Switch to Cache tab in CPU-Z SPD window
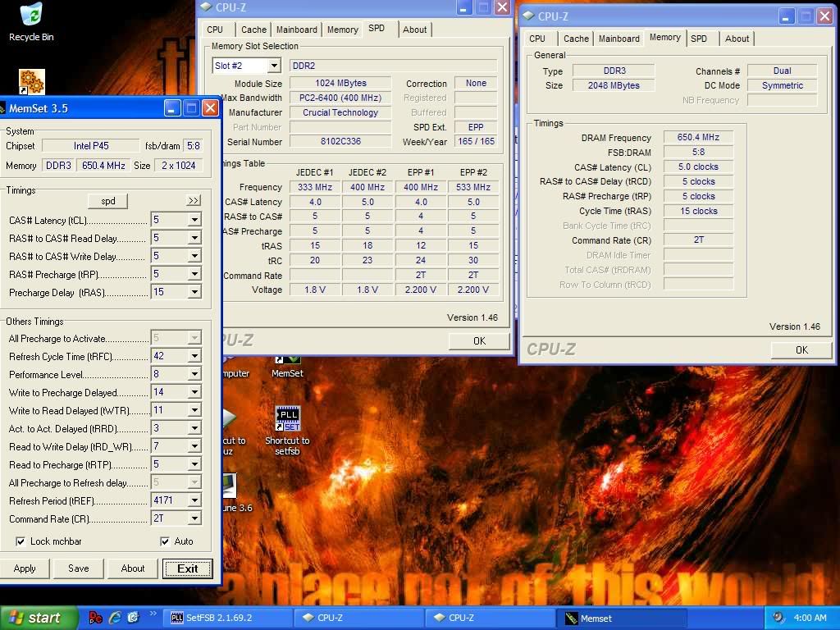Screen dimensions: 840x630 253,30
